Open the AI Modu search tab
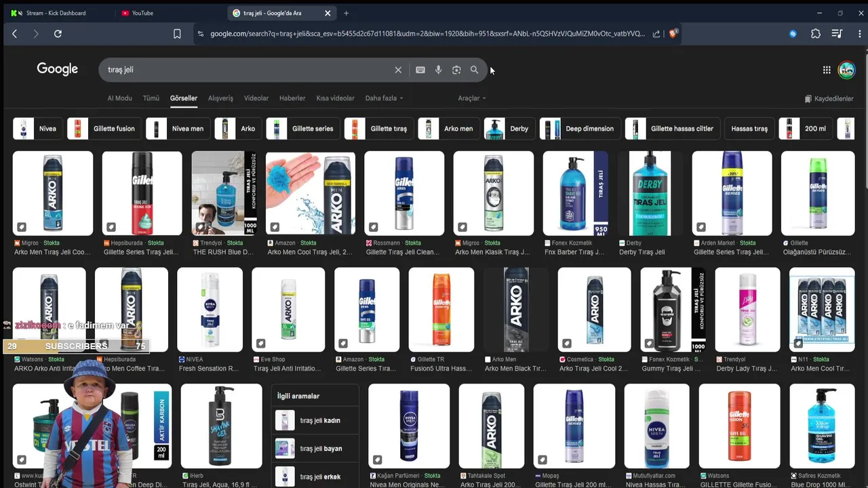The image size is (868, 488). (x=119, y=98)
